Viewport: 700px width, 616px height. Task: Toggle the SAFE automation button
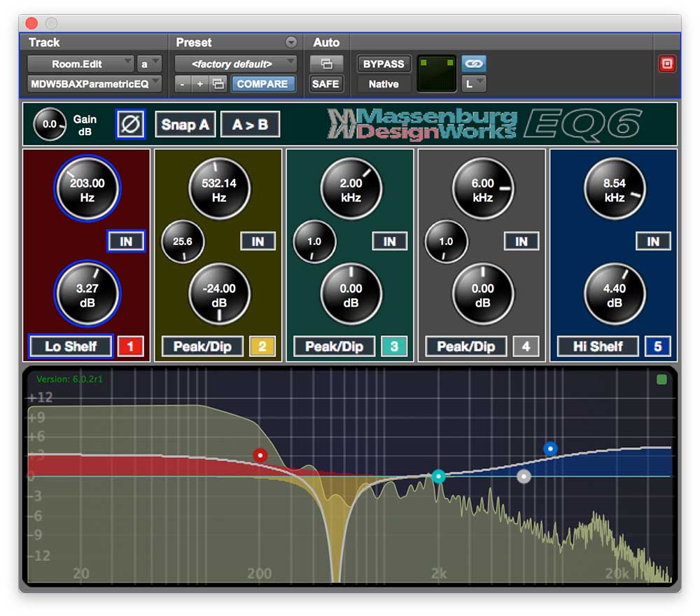325,83
